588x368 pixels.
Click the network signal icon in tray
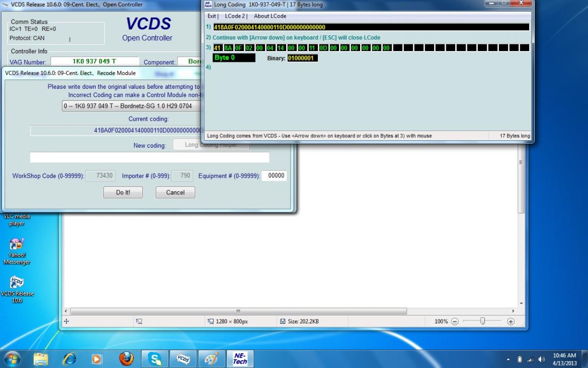click(531, 359)
